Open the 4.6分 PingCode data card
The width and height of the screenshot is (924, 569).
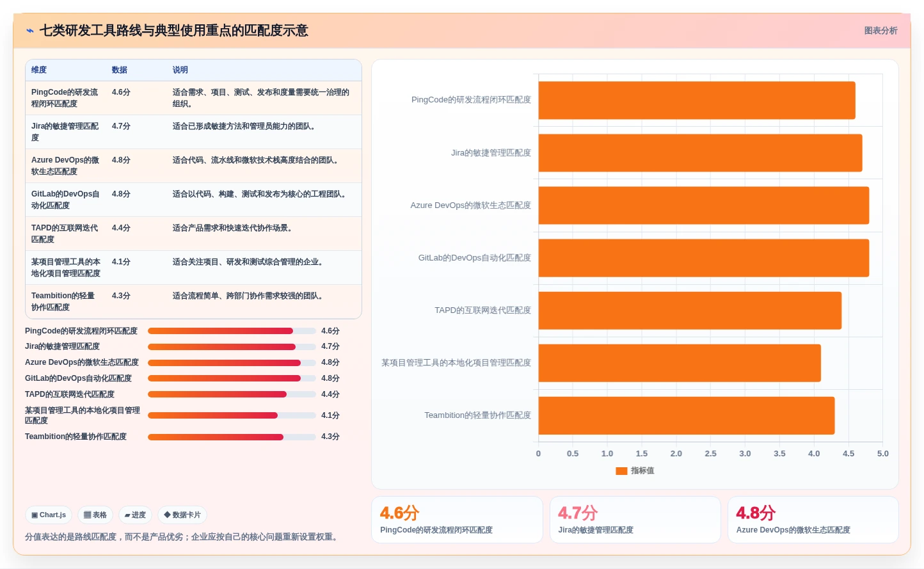(x=457, y=520)
